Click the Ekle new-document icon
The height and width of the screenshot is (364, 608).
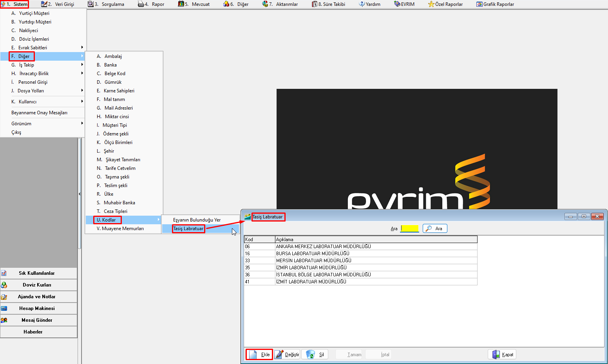[253, 355]
